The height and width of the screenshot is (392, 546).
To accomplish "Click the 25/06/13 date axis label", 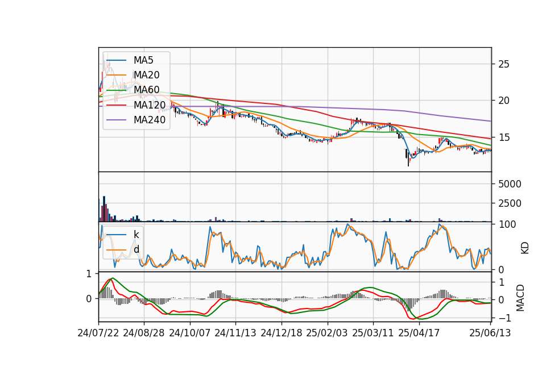I will point(490,333).
